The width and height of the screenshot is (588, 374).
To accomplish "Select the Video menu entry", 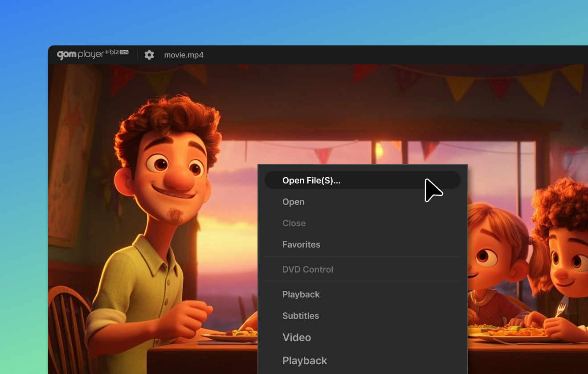I will pyautogui.click(x=297, y=337).
